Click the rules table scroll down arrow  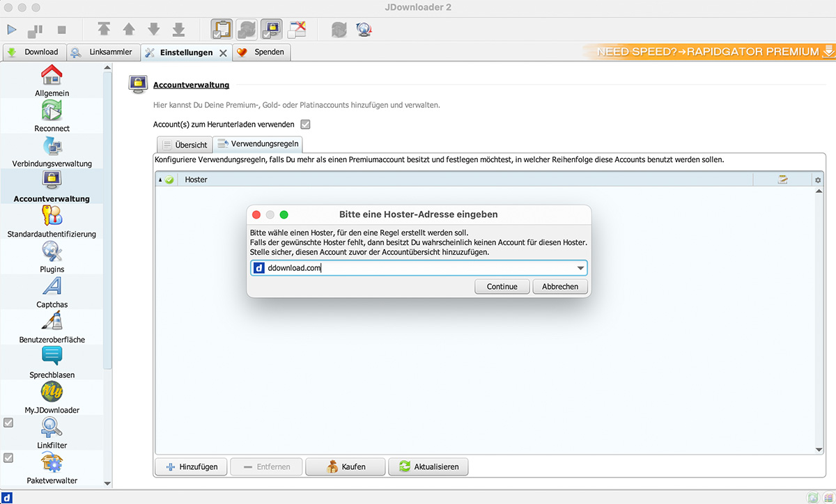[819, 450]
